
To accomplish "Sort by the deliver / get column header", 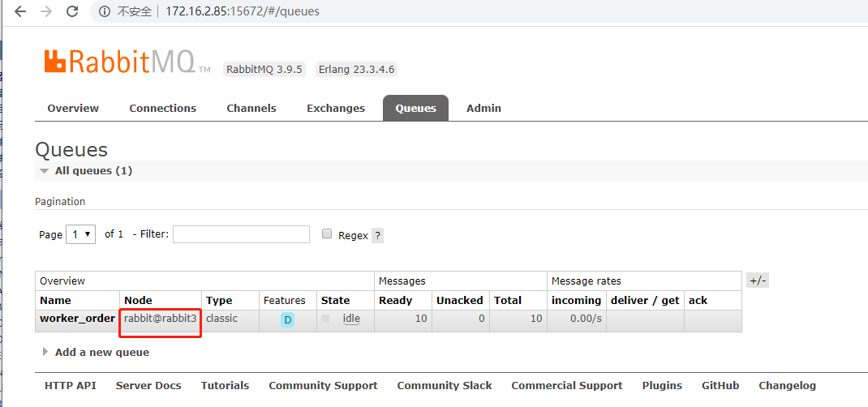I will 645,300.
